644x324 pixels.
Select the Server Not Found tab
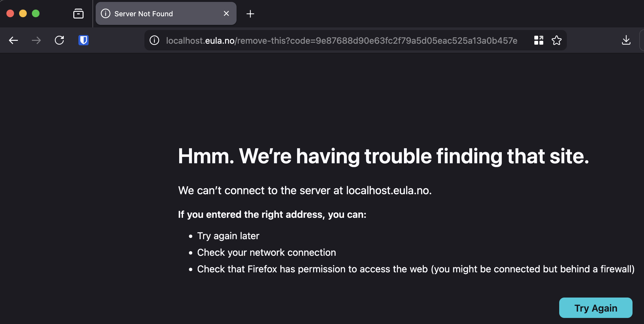point(166,13)
